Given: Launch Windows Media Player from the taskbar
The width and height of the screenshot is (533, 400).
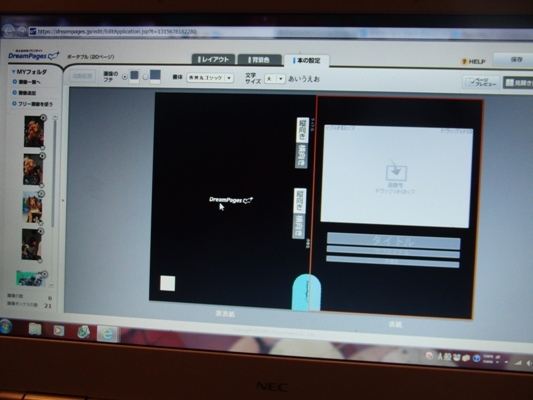Looking at the screenshot, I should pos(59,330).
